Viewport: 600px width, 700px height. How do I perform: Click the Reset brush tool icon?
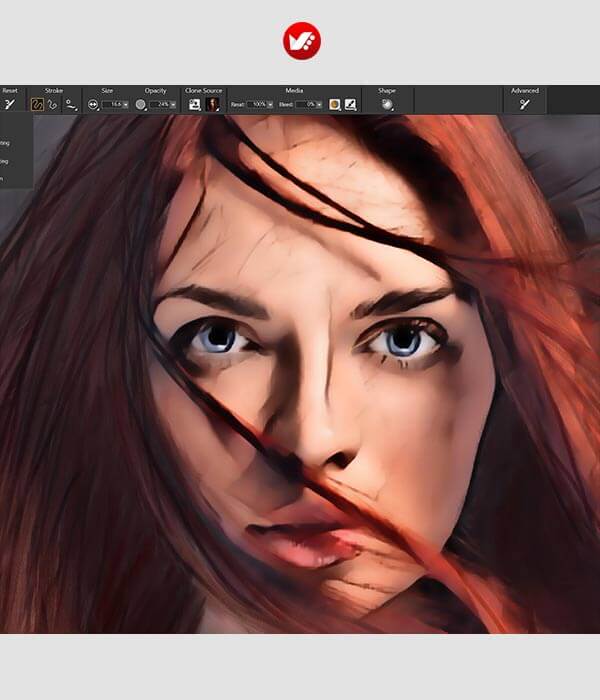tap(9, 104)
